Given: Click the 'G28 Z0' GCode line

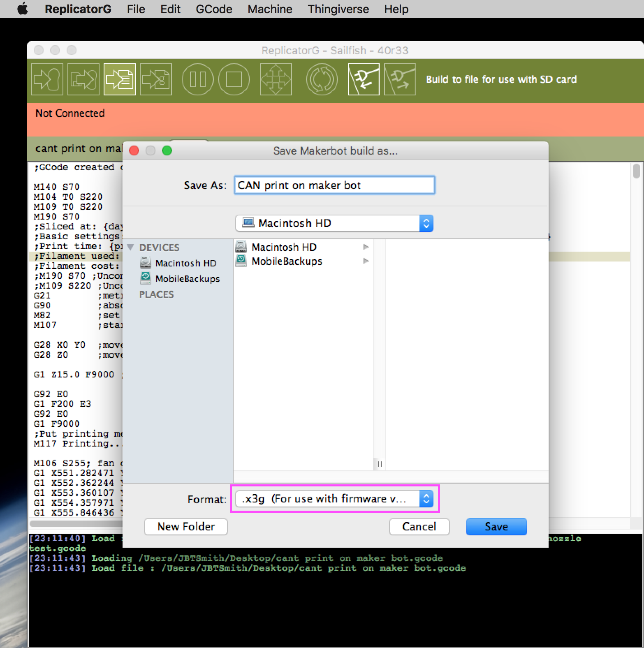Looking at the screenshot, I should click(51, 355).
